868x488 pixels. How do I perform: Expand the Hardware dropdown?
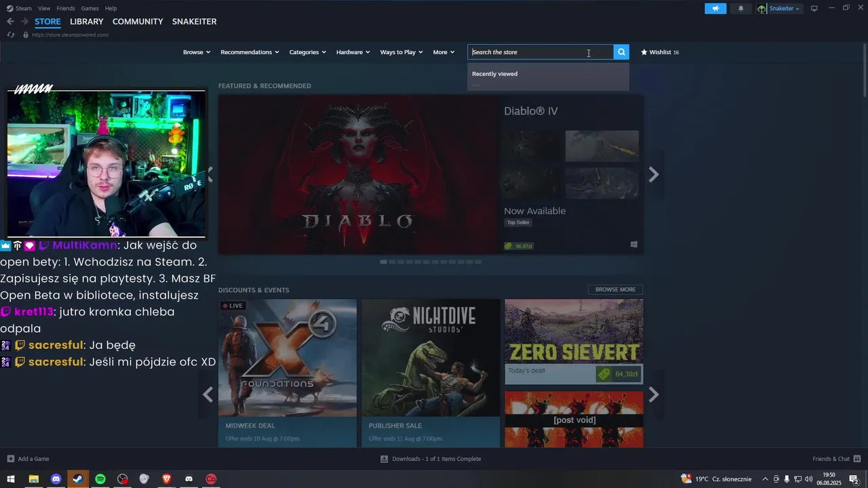point(353,52)
